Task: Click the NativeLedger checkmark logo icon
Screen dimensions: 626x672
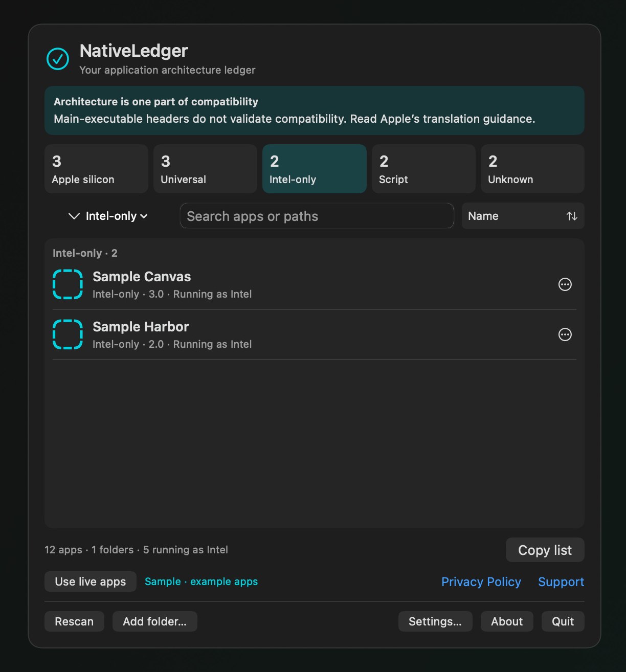Action: pos(58,59)
